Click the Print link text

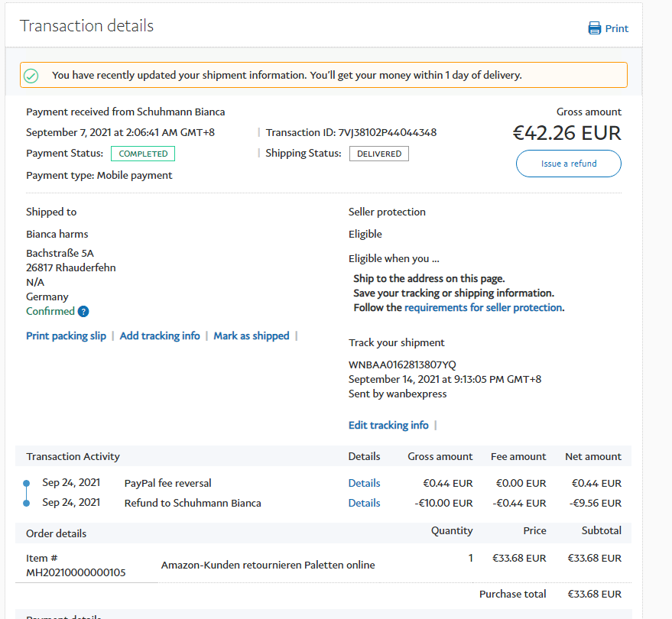(x=616, y=28)
